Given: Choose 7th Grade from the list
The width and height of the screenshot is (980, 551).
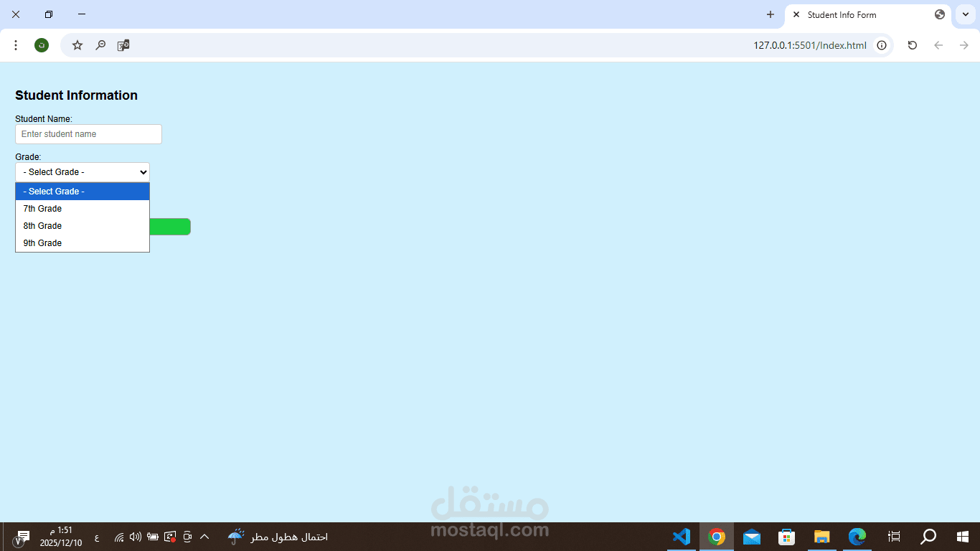Looking at the screenshot, I should tap(83, 209).
